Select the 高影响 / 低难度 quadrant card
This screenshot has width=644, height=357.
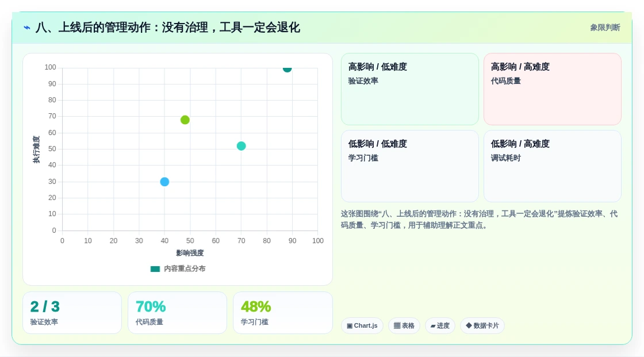click(x=410, y=89)
